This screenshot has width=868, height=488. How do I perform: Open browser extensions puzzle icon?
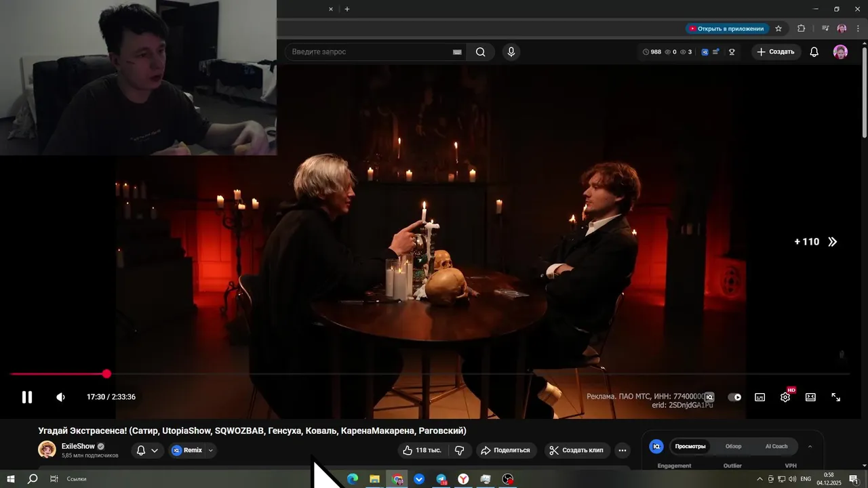tap(802, 28)
